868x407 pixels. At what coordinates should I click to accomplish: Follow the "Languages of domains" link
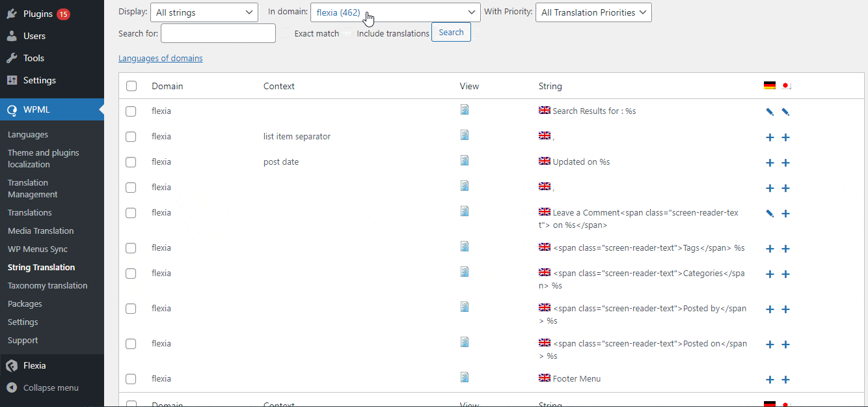click(x=161, y=59)
